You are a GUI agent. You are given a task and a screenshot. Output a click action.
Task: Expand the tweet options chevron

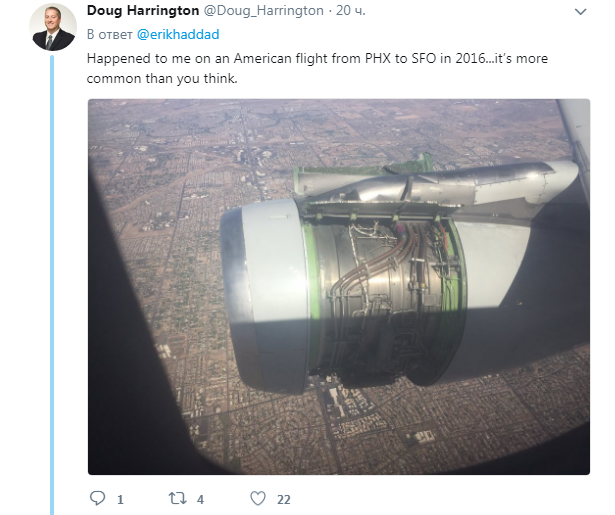click(580, 12)
